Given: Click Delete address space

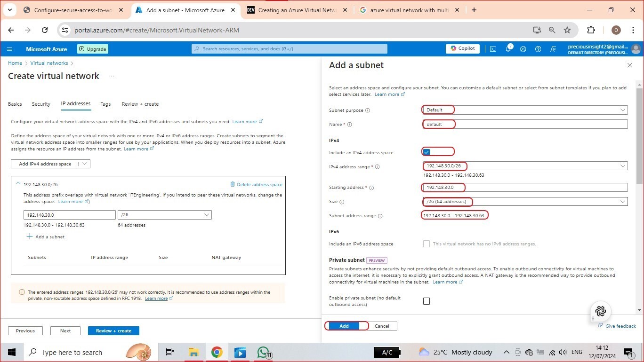Looking at the screenshot, I should (256, 184).
